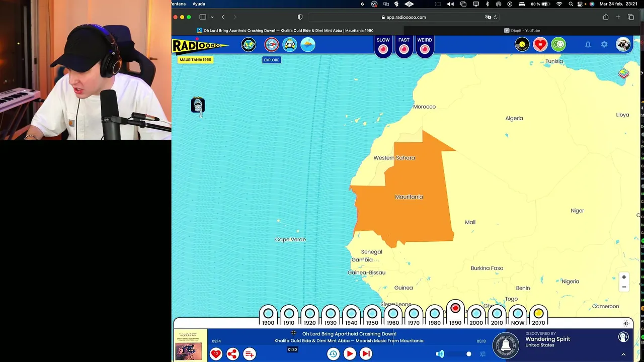This screenshot has height=362, width=644.
Task: Click the EXPLORE button
Action: (x=271, y=60)
